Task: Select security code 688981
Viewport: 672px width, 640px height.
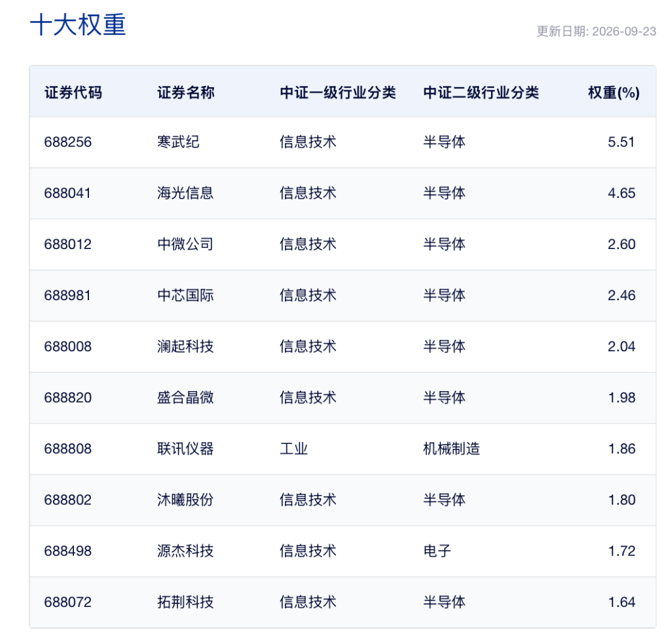Action: (x=67, y=295)
